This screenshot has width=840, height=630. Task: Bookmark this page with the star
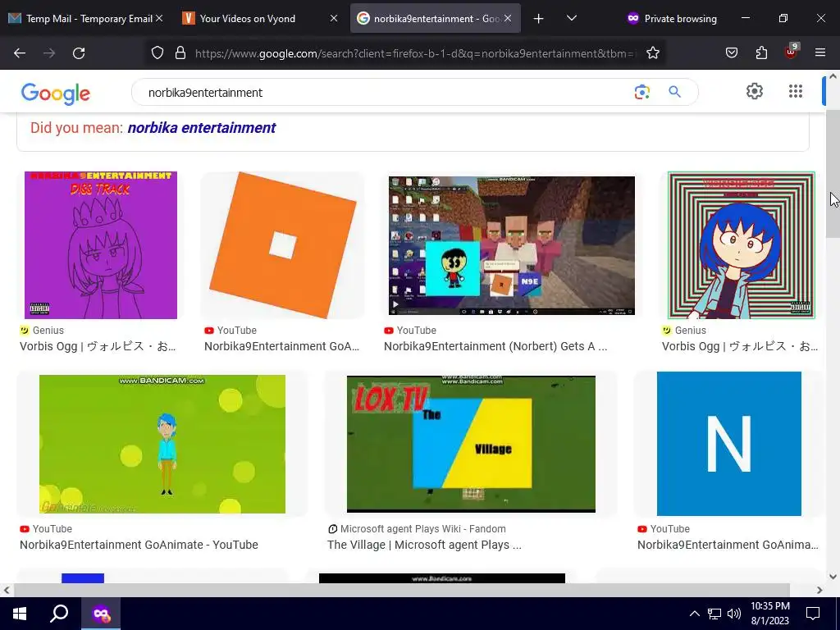[652, 53]
